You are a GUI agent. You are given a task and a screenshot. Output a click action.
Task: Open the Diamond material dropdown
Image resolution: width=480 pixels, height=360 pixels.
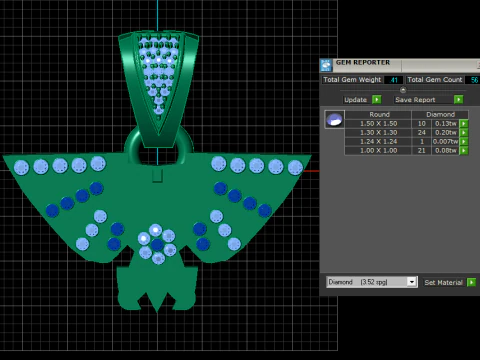point(412,282)
